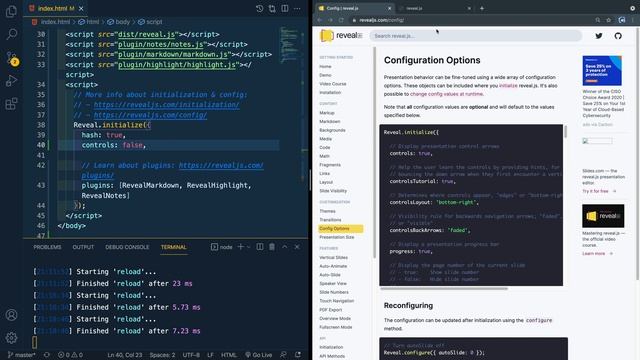Click 'change config values at runtime' link
640x360 pixels.
tap(446, 94)
